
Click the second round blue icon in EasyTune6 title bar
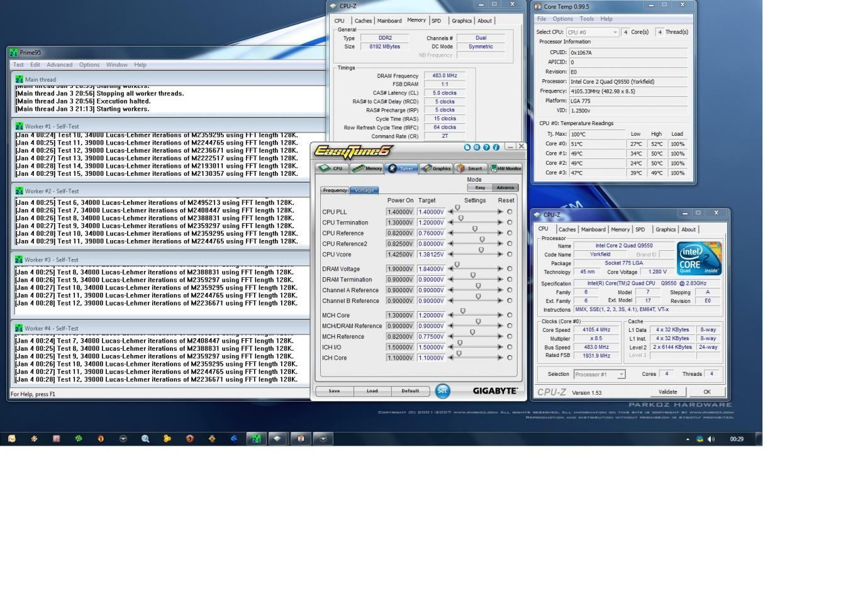[476, 147]
